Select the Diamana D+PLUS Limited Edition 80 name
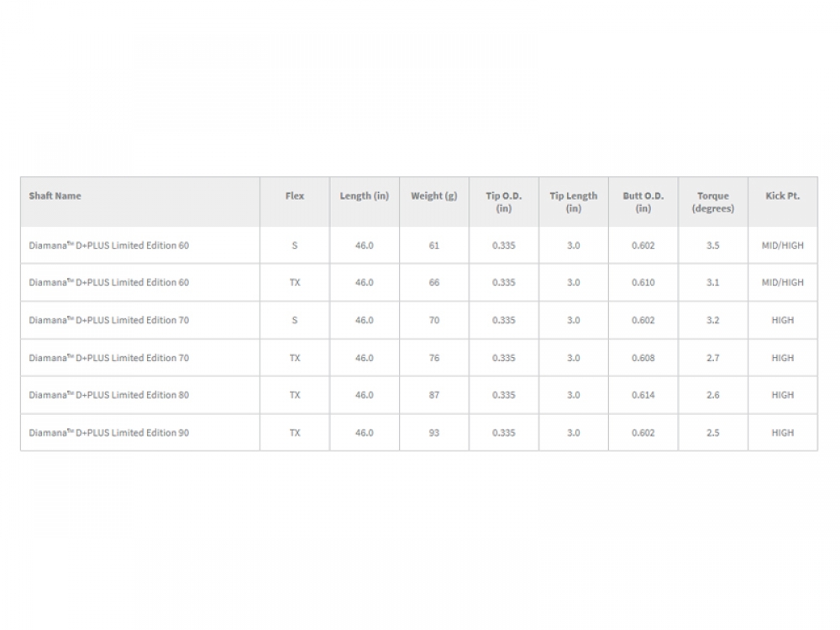 click(x=108, y=395)
